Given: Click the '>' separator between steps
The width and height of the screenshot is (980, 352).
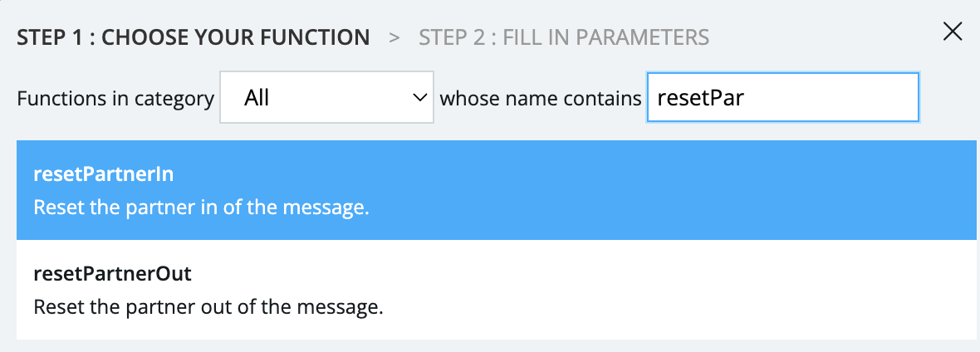Looking at the screenshot, I should pyautogui.click(x=394, y=37).
